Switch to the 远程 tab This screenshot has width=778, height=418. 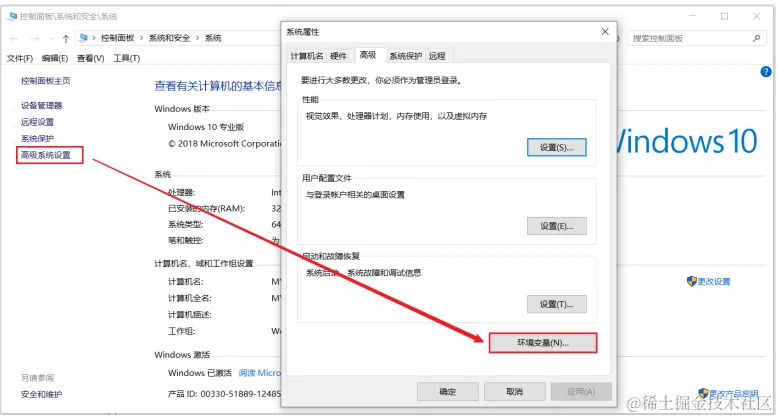click(437, 56)
